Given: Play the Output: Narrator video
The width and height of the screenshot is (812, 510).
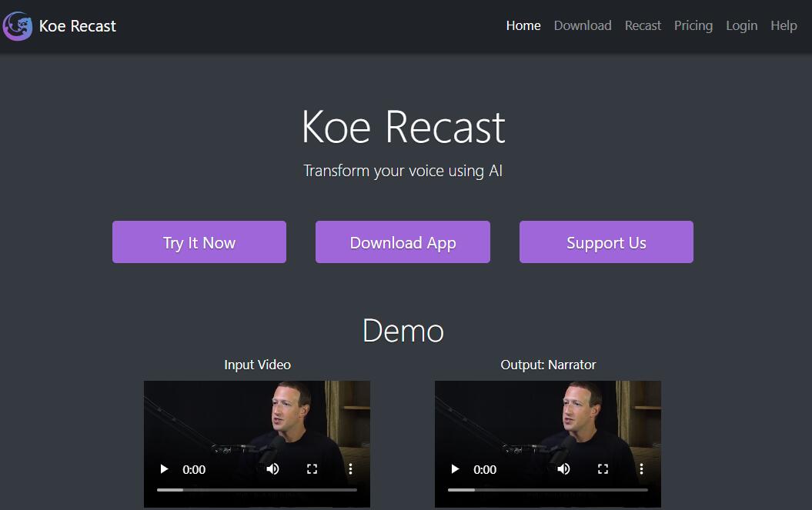Looking at the screenshot, I should [x=455, y=469].
